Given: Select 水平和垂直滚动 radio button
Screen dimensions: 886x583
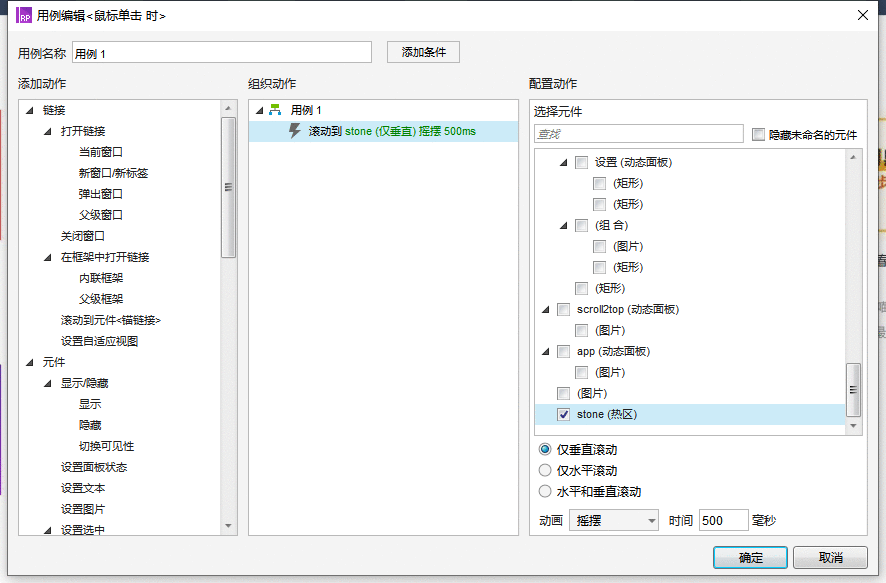Looking at the screenshot, I should pyautogui.click(x=545, y=491).
